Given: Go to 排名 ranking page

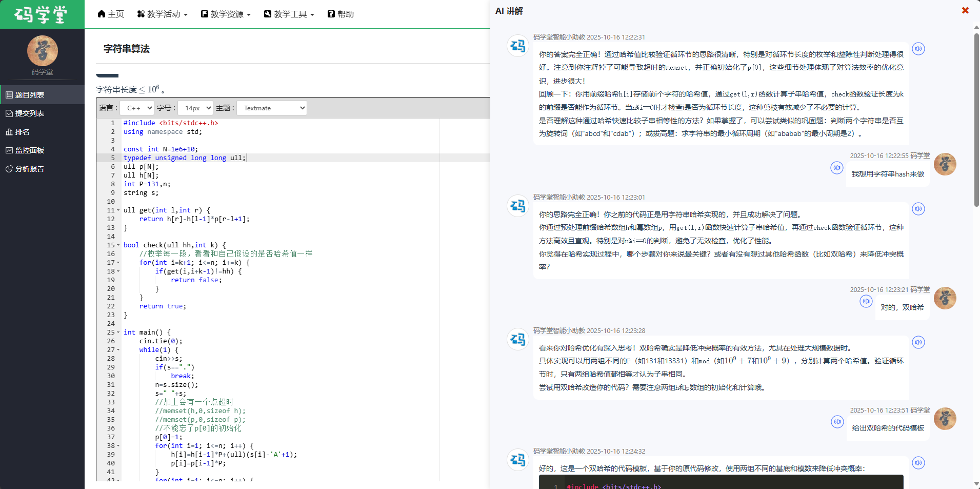Looking at the screenshot, I should click(x=23, y=132).
